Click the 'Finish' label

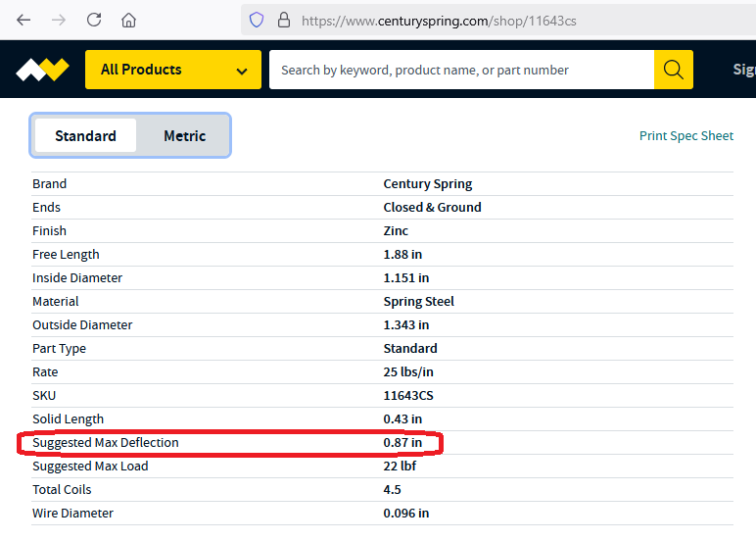(49, 230)
